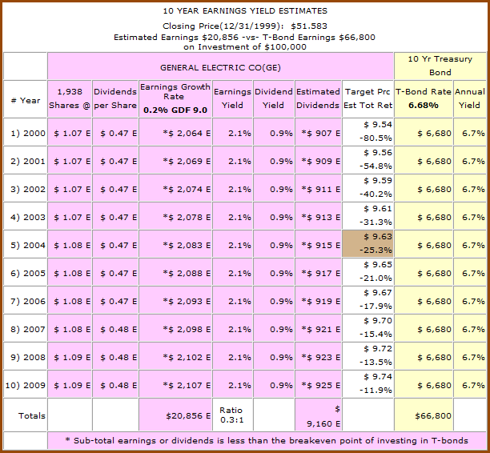Click the Dividends per Share header
Image resolution: width=490 pixels, height=453 pixels.
[115, 98]
